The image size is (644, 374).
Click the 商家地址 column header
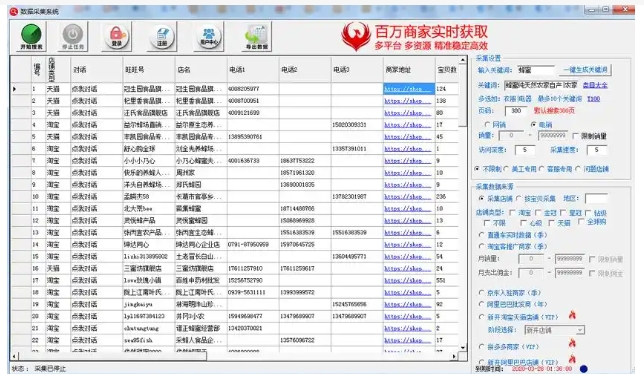tap(409, 70)
